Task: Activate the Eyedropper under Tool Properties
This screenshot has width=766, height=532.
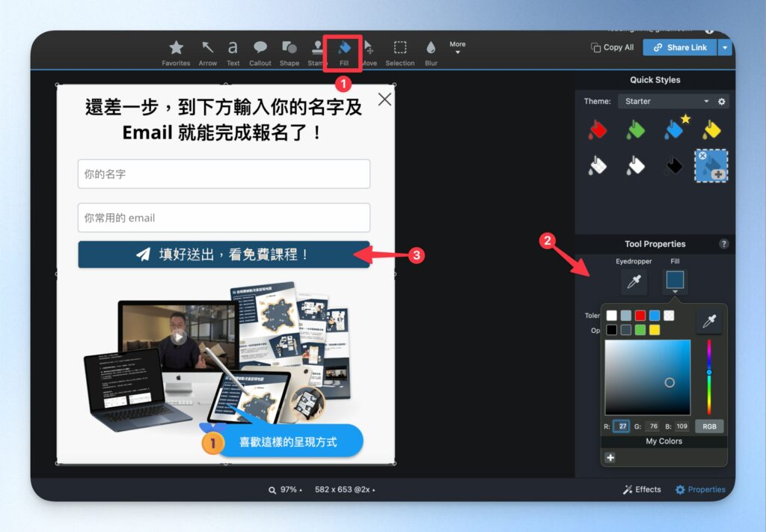Action: pyautogui.click(x=634, y=281)
